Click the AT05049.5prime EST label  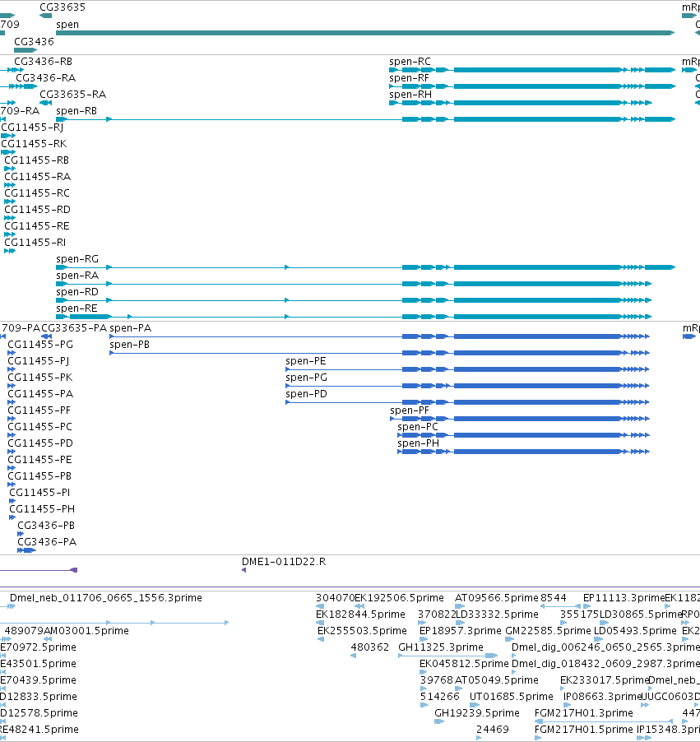pyautogui.click(x=497, y=680)
